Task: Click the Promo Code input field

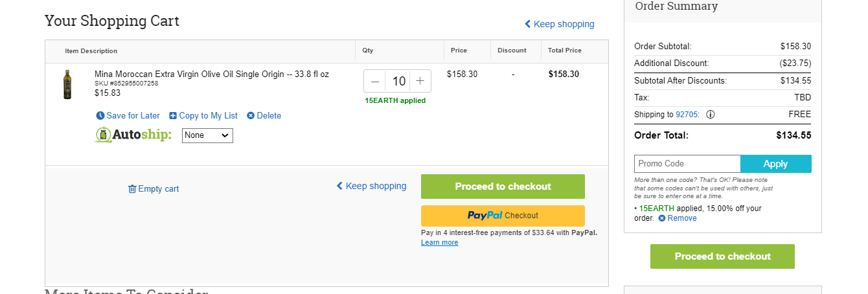Action: click(x=687, y=164)
